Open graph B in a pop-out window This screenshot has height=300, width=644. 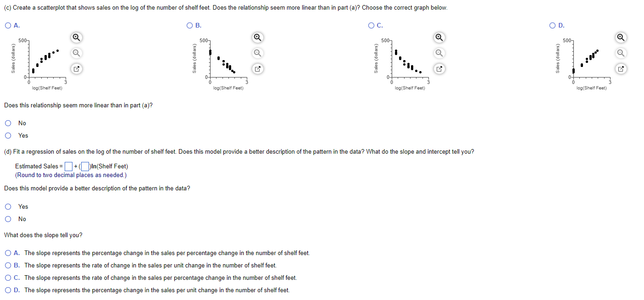(257, 68)
